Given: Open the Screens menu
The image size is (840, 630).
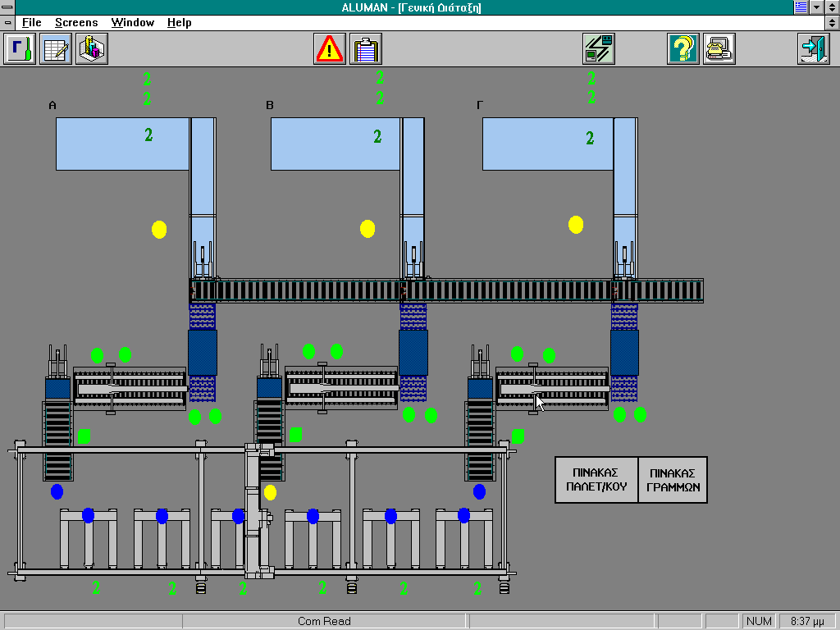Looking at the screenshot, I should [75, 23].
